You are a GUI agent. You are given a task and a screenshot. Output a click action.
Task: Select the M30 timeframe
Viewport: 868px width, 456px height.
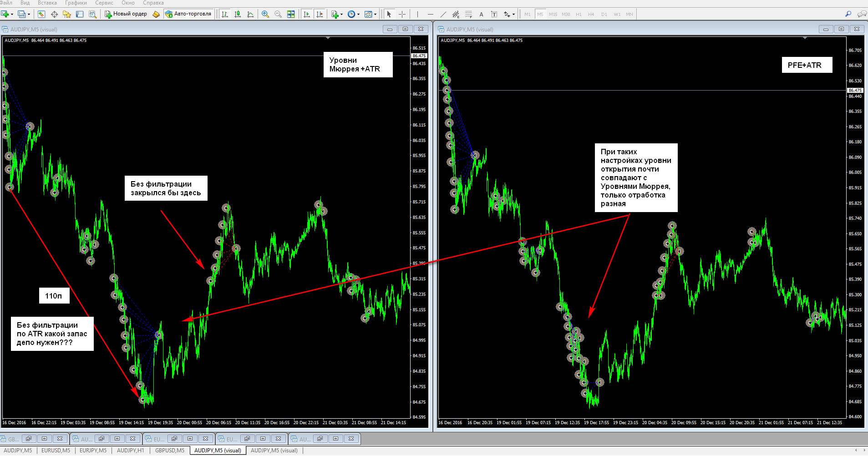pos(566,14)
